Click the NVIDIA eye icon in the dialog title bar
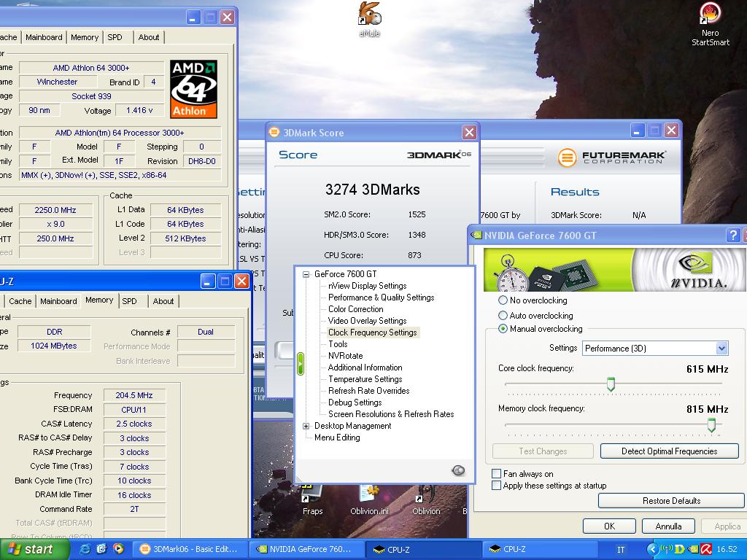747x560 pixels. (476, 235)
